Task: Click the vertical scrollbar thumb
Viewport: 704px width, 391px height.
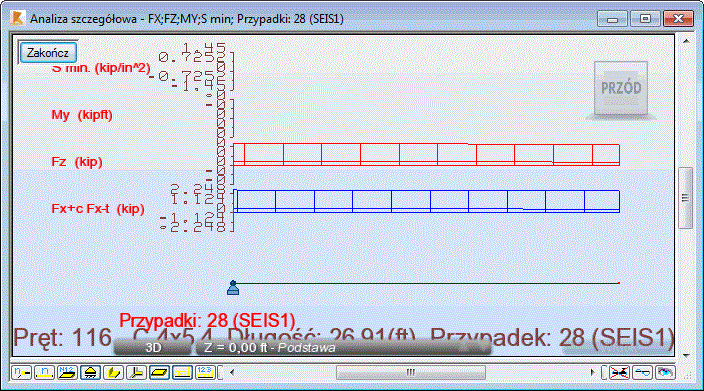Action: pyautogui.click(x=686, y=198)
